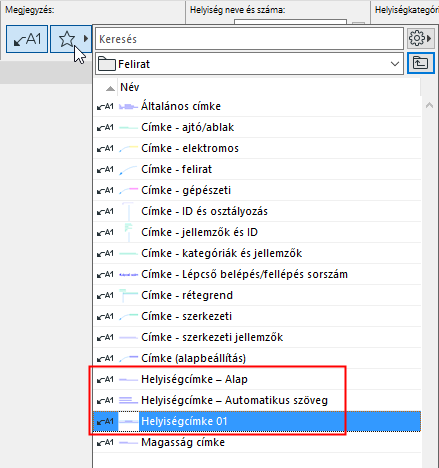Expand the Felirat folder dropdown
The width and height of the screenshot is (439, 468).
point(249,64)
